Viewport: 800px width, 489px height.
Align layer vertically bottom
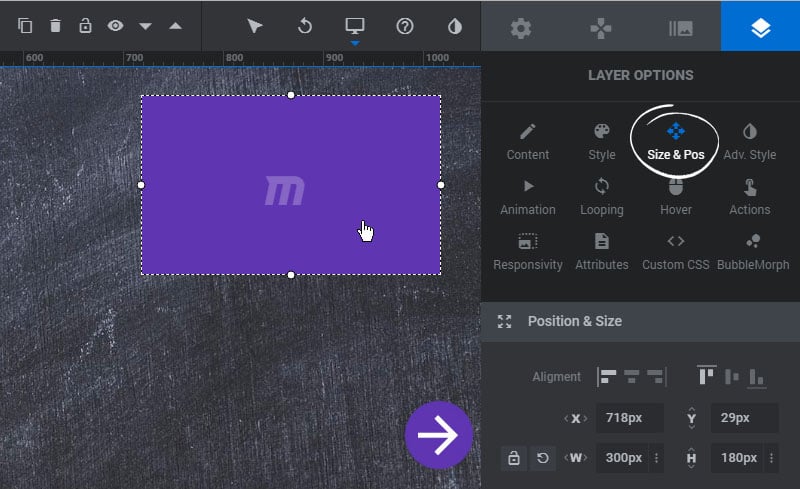tap(757, 378)
